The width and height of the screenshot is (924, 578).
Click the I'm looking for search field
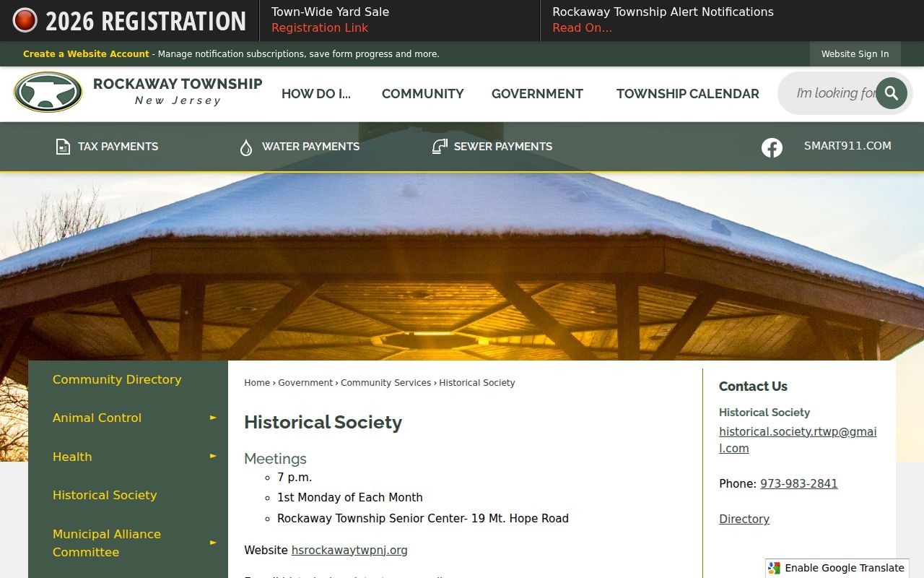[835, 93]
